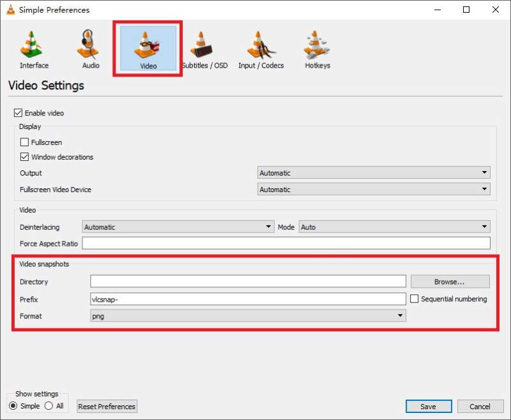Click the VLC cone icon in title bar
This screenshot has height=420, width=511.
[11, 10]
